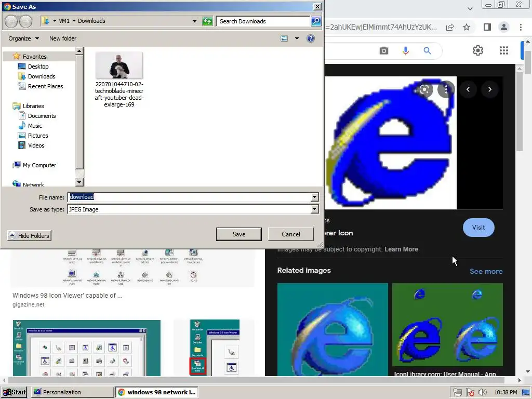Viewport: 532px width, 399px height.
Task: Open the green background IE icons related image
Action: (447, 325)
